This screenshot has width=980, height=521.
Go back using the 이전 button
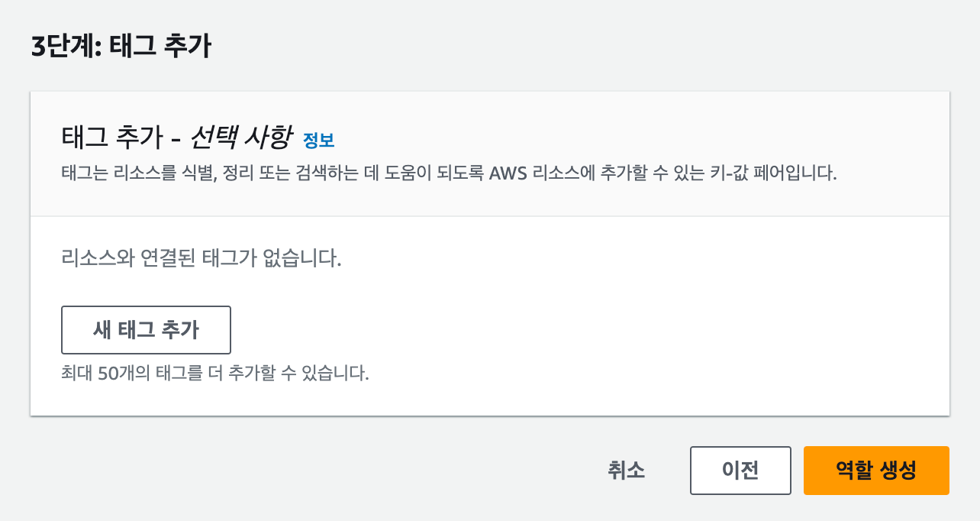pyautogui.click(x=740, y=471)
